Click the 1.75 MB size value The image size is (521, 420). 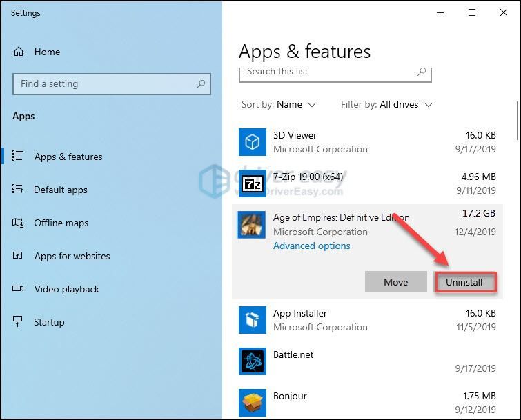click(x=479, y=396)
